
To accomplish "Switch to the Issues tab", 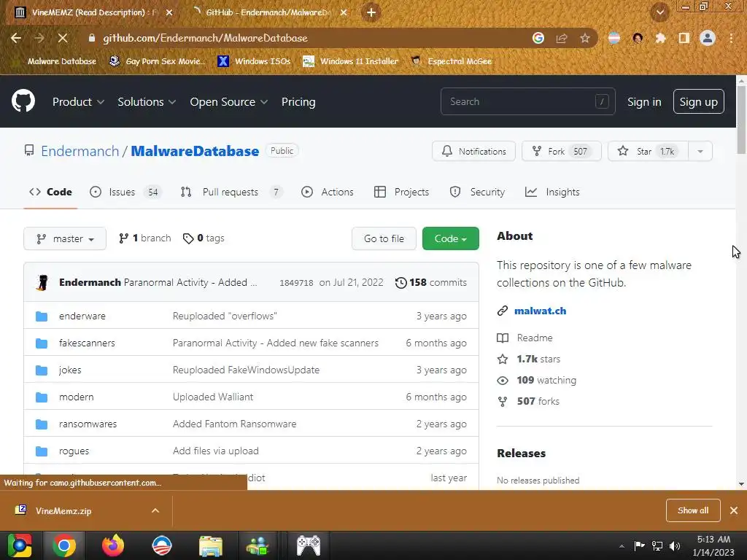I will coord(125,192).
